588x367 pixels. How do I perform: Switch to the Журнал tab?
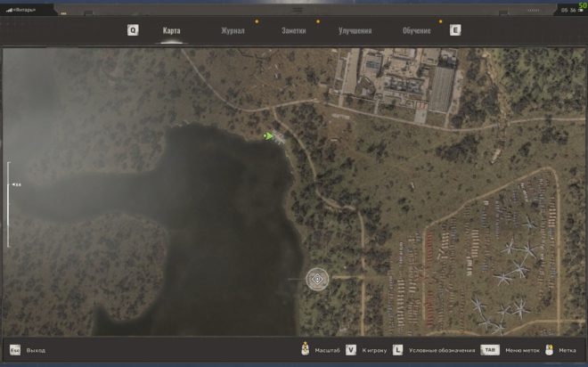tap(233, 31)
